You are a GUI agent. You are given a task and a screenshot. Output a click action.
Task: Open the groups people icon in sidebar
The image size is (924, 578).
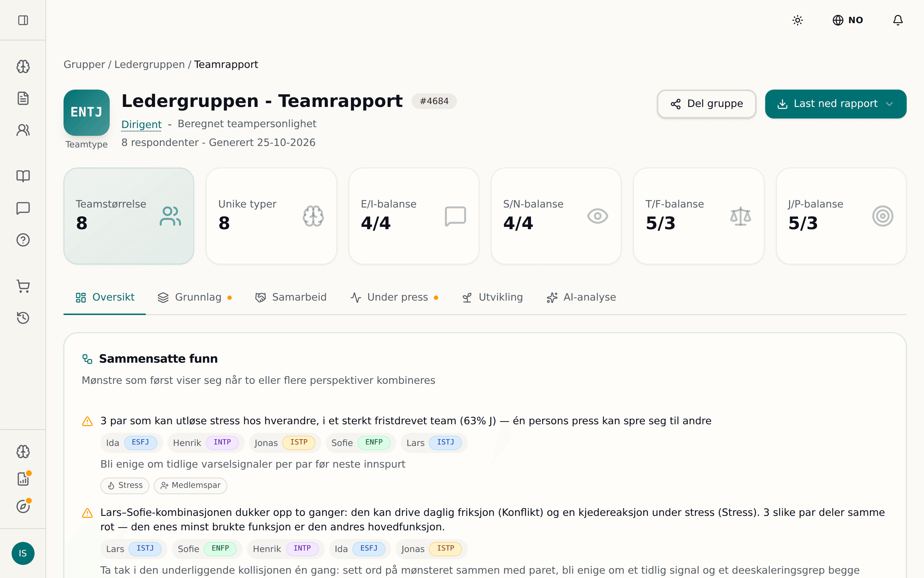[23, 130]
